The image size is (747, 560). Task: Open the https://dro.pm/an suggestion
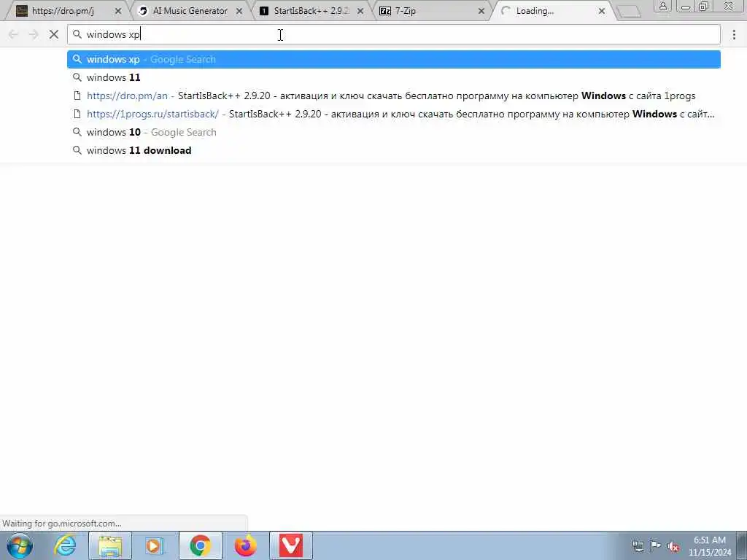pos(393,96)
